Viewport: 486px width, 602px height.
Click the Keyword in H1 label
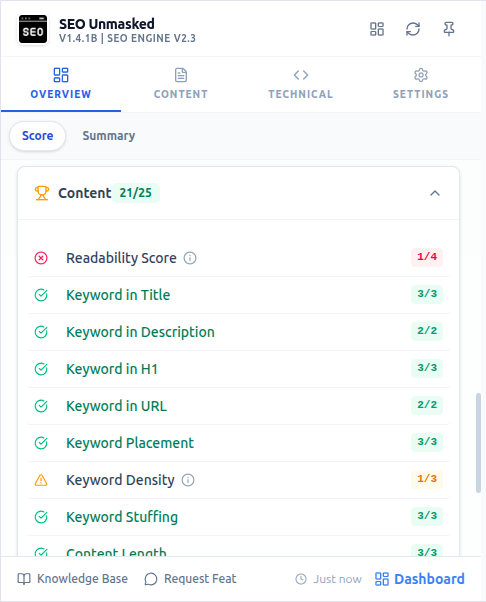(112, 369)
